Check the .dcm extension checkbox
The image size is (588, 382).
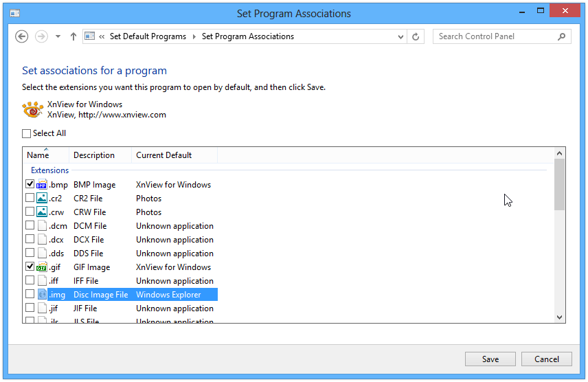pyautogui.click(x=30, y=226)
